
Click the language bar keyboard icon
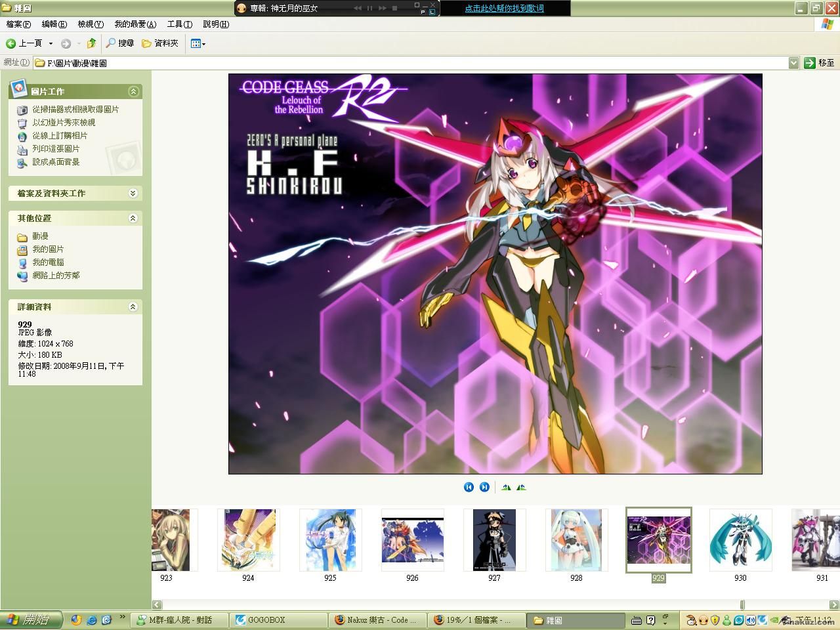636,620
